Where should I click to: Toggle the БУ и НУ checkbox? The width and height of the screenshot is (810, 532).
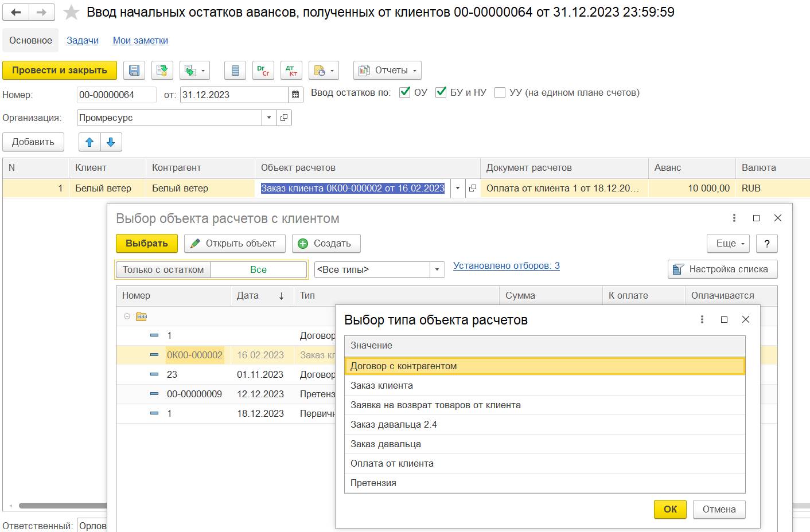coord(441,92)
